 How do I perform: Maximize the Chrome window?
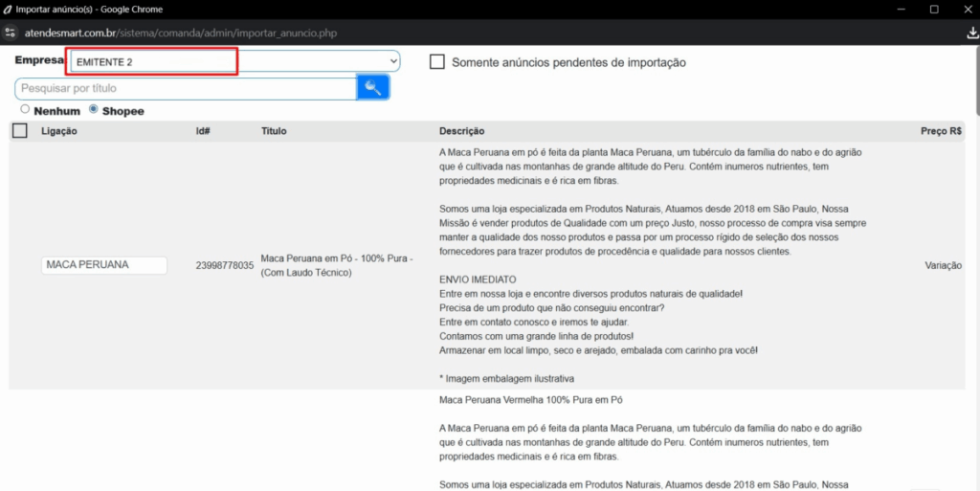pos(934,10)
